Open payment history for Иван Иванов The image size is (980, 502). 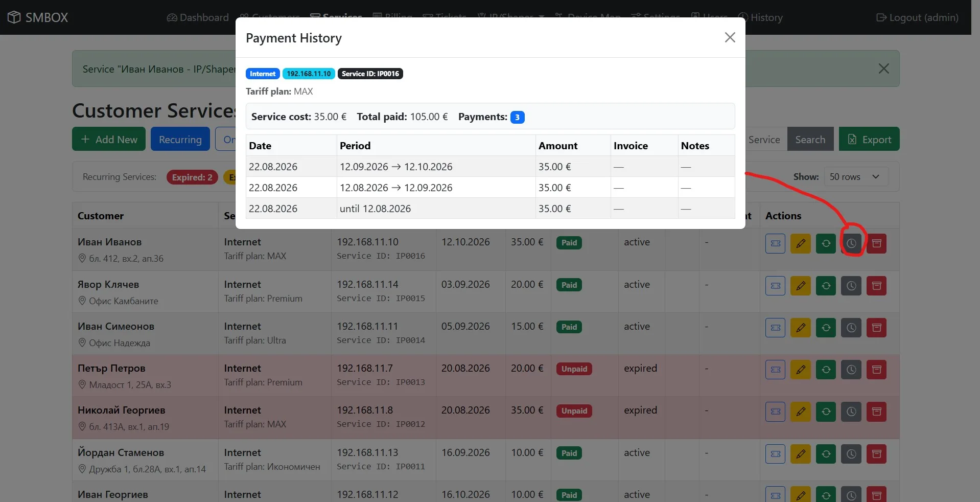(x=851, y=243)
